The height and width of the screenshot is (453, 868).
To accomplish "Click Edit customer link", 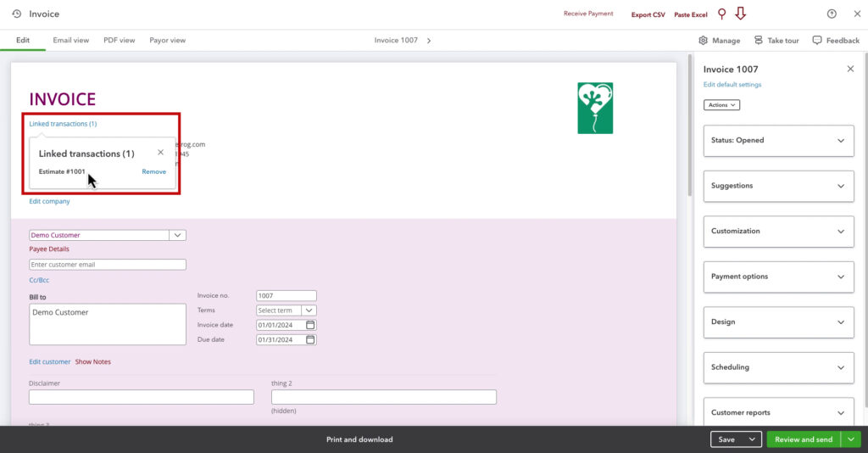I will pyautogui.click(x=50, y=361).
